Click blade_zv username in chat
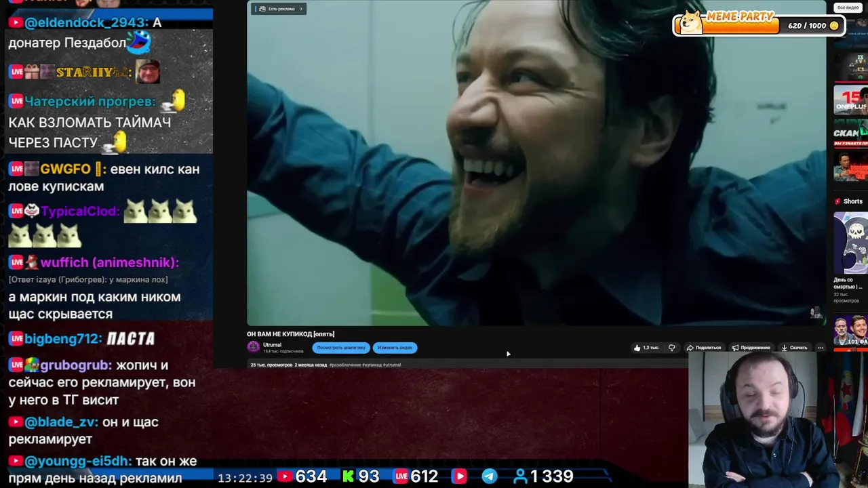Image resolution: width=868 pixels, height=488 pixels. coord(61,422)
